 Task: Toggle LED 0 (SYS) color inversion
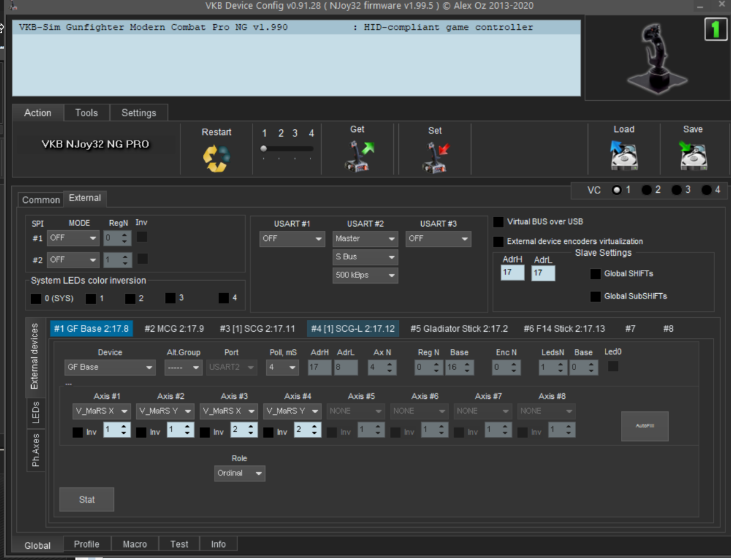pyautogui.click(x=36, y=299)
